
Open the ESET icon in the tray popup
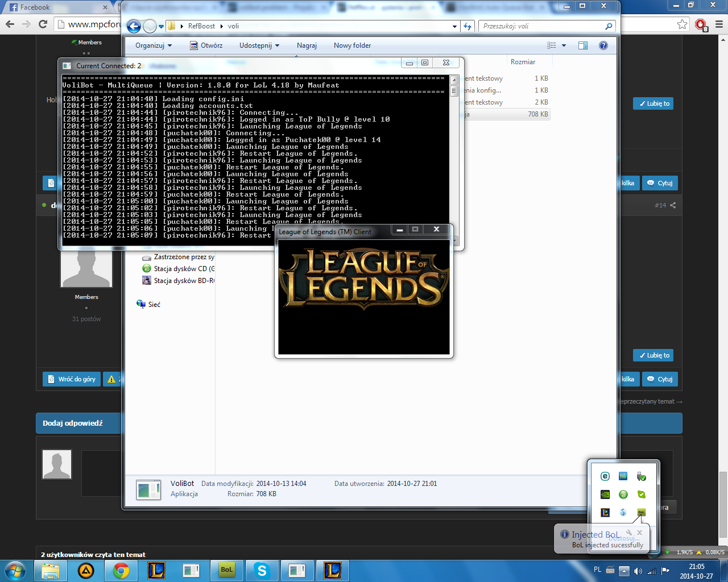(605, 476)
